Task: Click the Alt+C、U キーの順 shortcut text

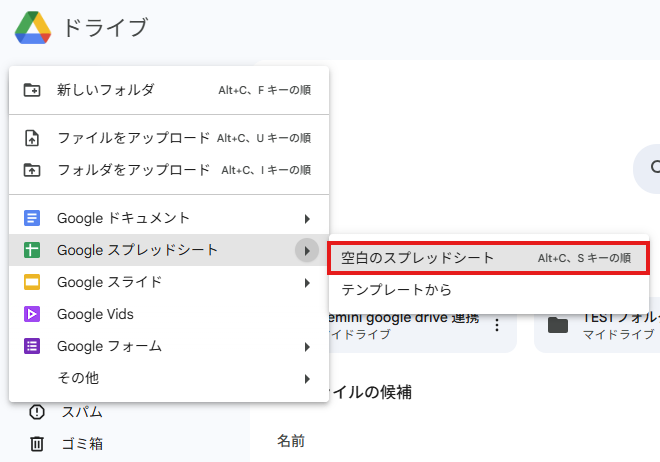Action: tap(264, 138)
